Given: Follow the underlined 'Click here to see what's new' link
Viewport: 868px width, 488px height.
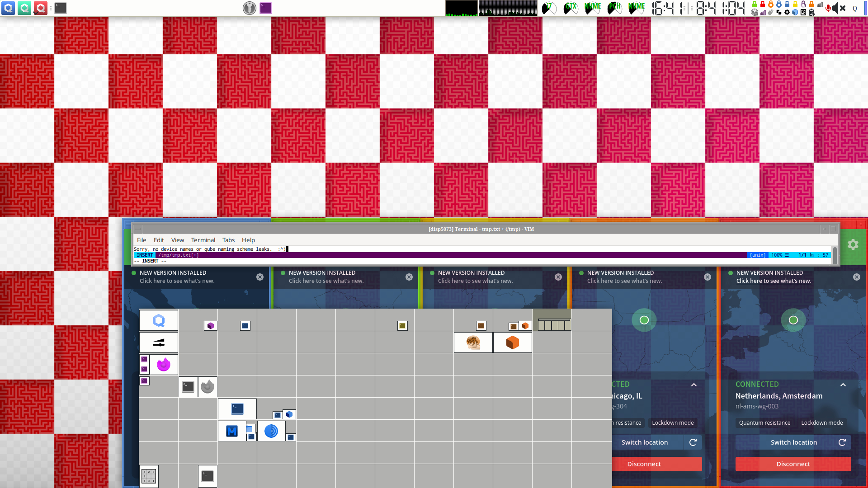Looking at the screenshot, I should pyautogui.click(x=774, y=281).
